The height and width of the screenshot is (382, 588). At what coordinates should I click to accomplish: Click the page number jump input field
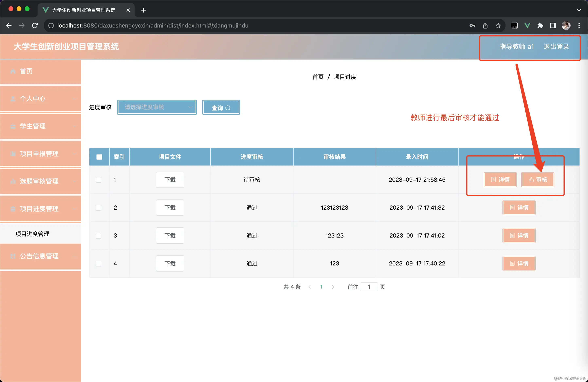(x=369, y=287)
